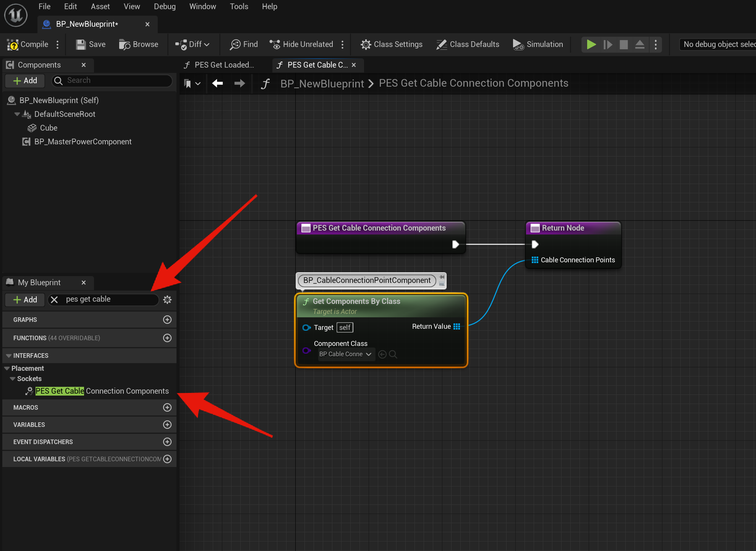
Task: Click the navigate back arrow in graph
Action: pos(217,83)
